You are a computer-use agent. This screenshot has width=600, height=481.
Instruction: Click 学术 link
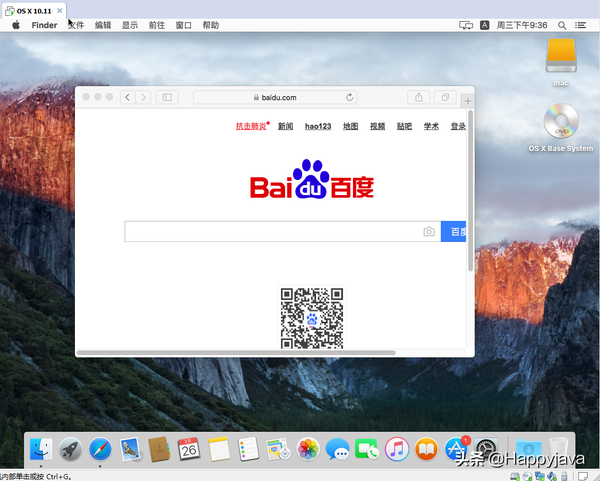click(x=431, y=126)
